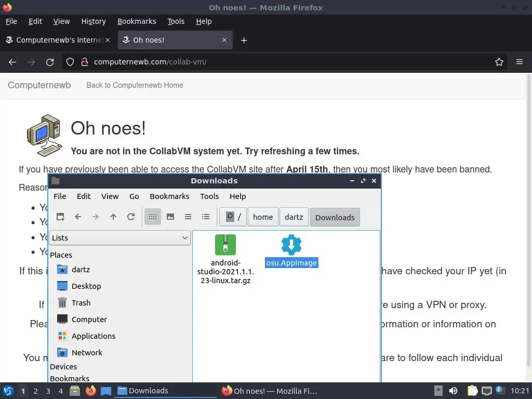Viewport: 532px width, 399px height.
Task: Open Firefox Tools menu
Action: coord(176,21)
